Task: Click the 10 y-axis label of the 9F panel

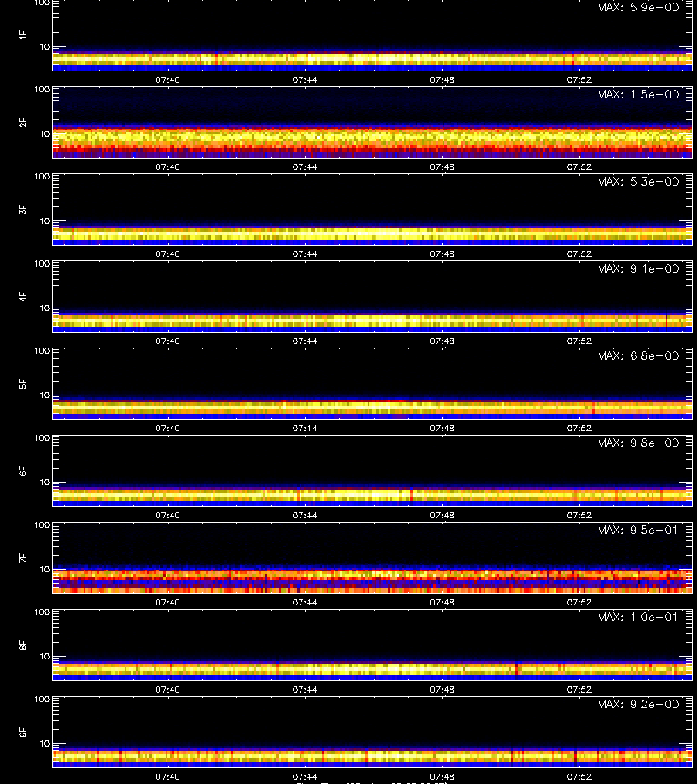Action: [x=44, y=744]
